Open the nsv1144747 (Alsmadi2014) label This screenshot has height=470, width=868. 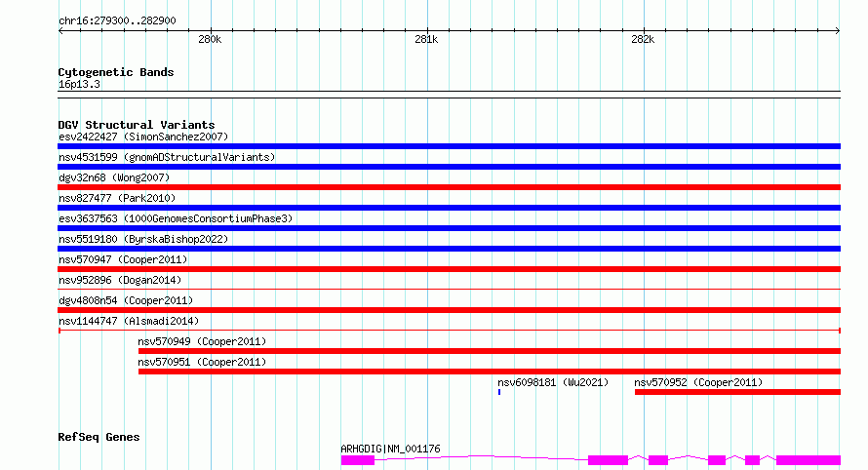point(129,321)
